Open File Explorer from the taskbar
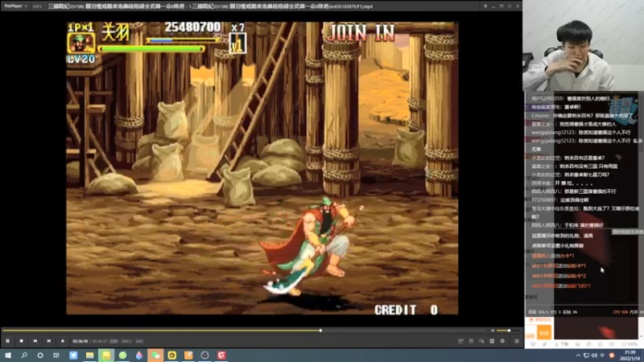The height and width of the screenshot is (362, 644). [89, 355]
